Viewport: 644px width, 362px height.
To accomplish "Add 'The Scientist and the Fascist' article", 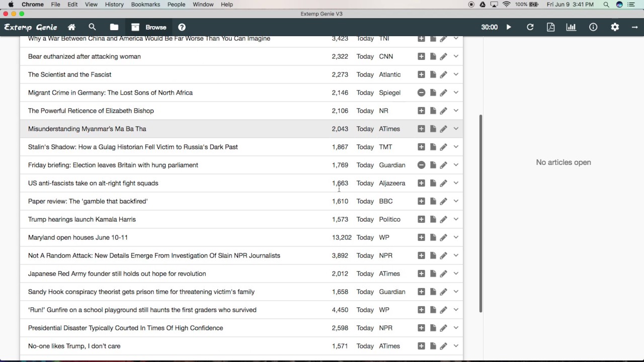I will [421, 74].
